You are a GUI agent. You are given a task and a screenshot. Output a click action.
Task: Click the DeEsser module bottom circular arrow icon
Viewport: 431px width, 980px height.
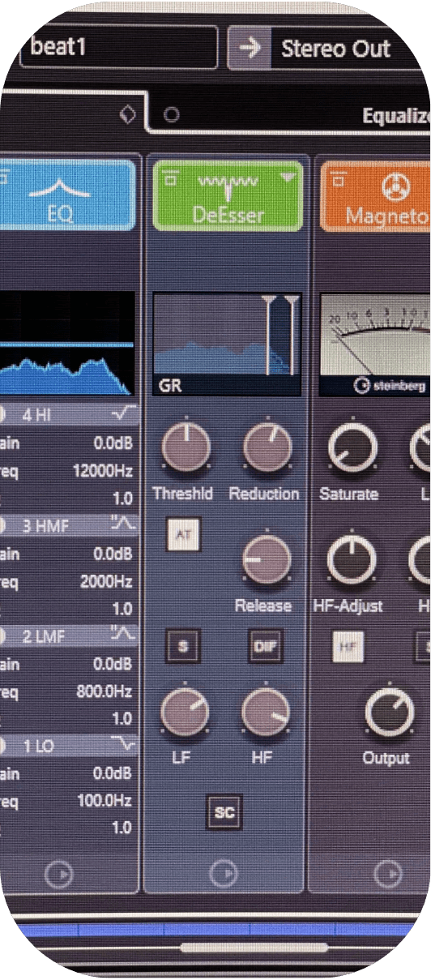[224, 875]
